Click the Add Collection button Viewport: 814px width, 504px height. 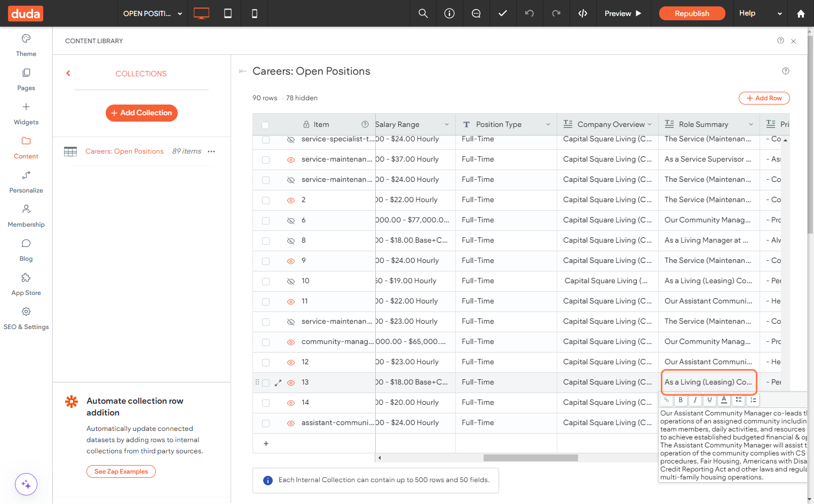pos(141,113)
